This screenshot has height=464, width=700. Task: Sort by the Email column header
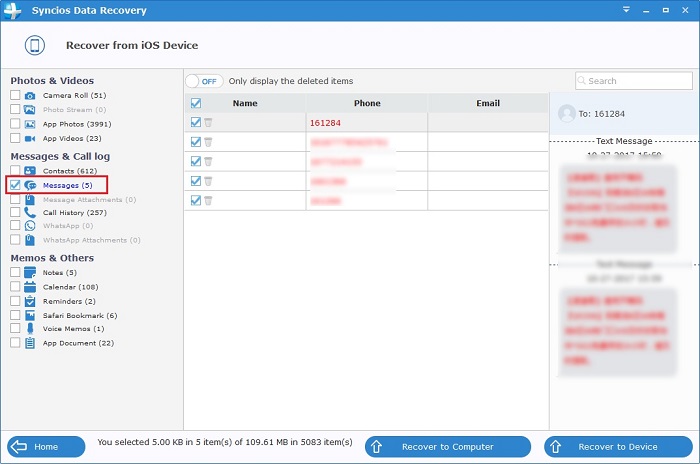click(488, 103)
